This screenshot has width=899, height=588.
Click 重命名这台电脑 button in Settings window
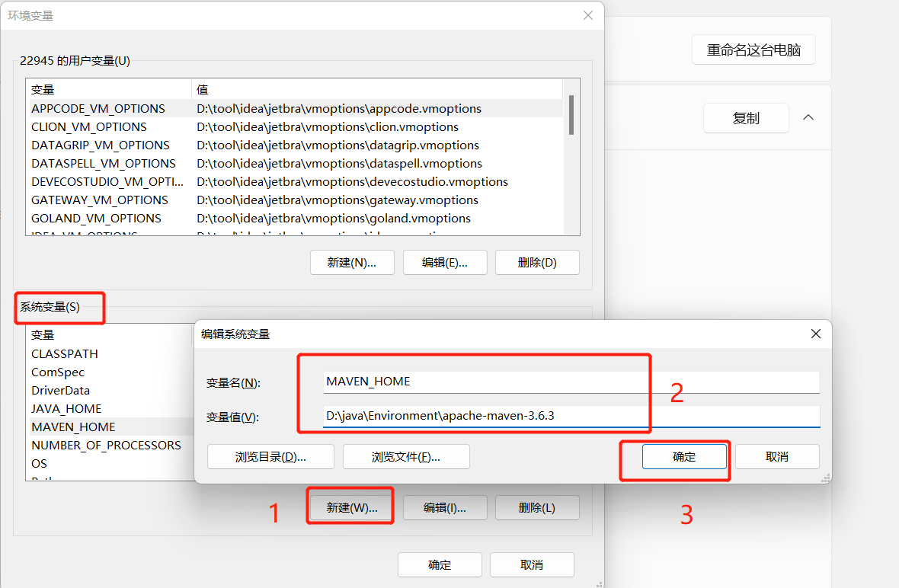click(753, 50)
